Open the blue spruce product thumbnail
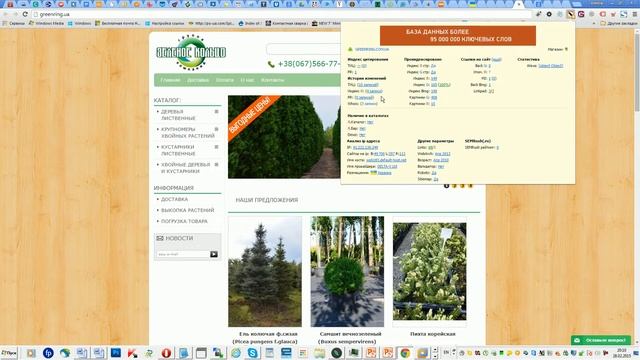This screenshot has width=640, height=360. click(x=265, y=271)
